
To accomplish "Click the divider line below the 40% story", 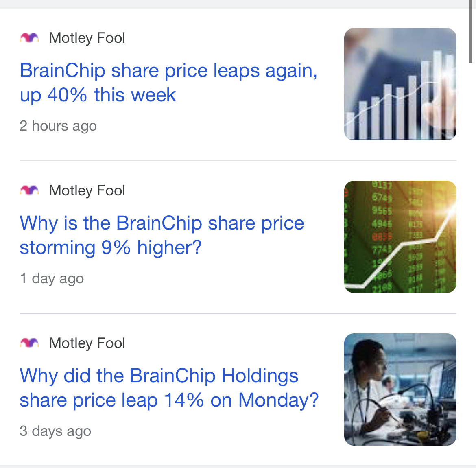I will 238,160.
